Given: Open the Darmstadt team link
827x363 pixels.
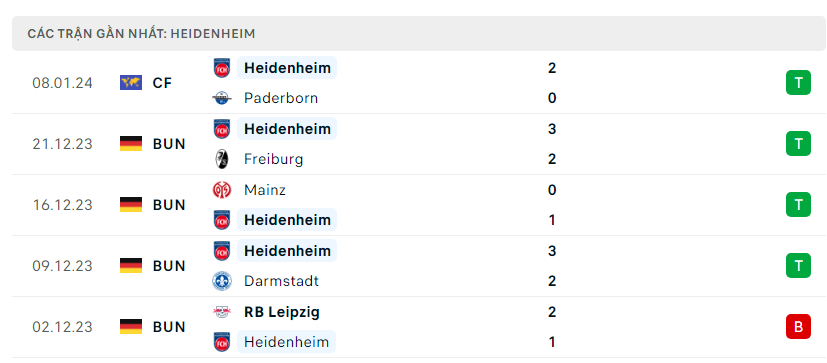Looking at the screenshot, I should (281, 281).
